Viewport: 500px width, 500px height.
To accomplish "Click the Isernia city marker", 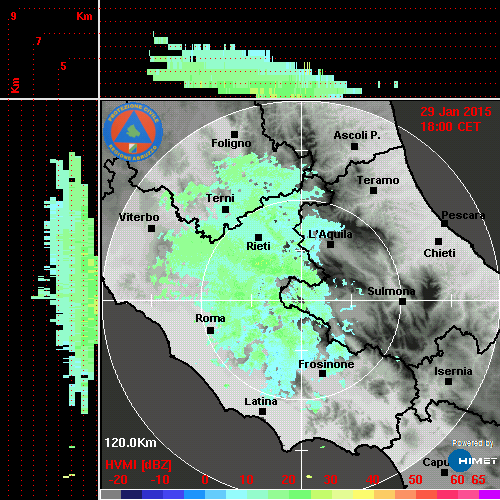I will [x=448, y=381].
